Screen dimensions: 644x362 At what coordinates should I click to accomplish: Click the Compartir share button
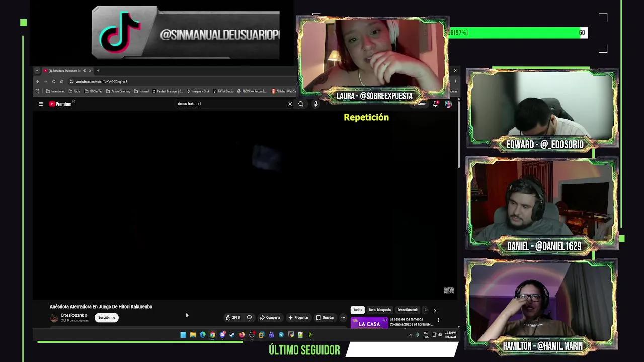coord(270,317)
